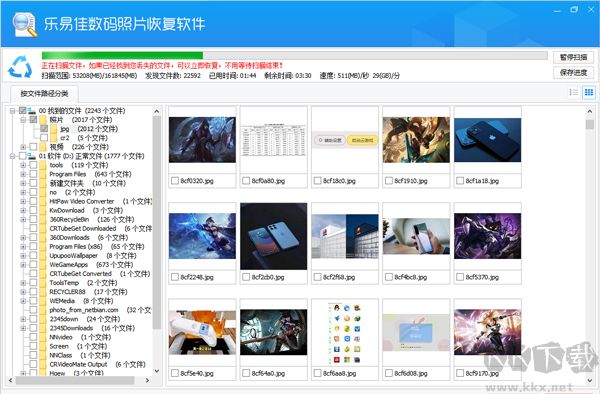Open the 按文件路径分类 tab
600x394 pixels.
point(44,93)
